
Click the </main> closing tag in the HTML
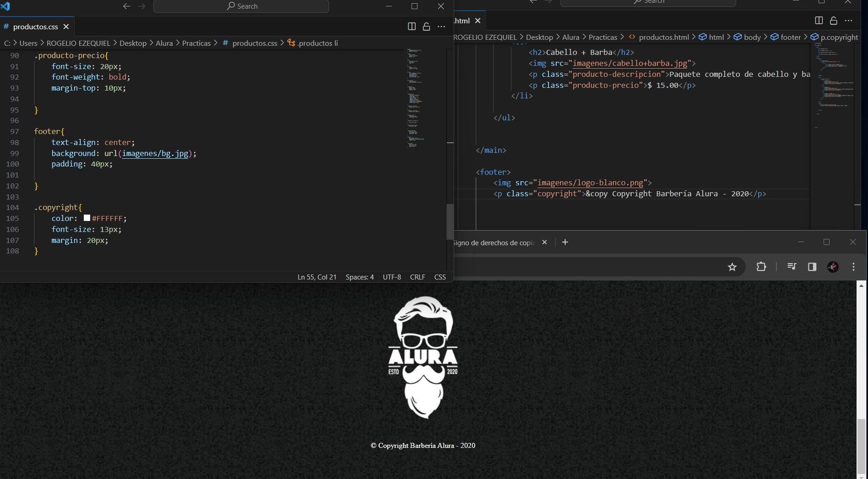[x=491, y=150]
